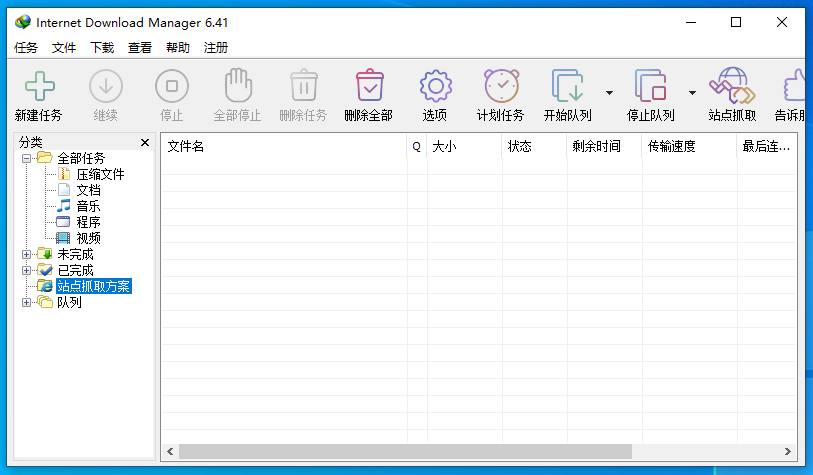The width and height of the screenshot is (813, 475).
Task: Click the 新建任务 (new task) icon
Action: pos(39,87)
